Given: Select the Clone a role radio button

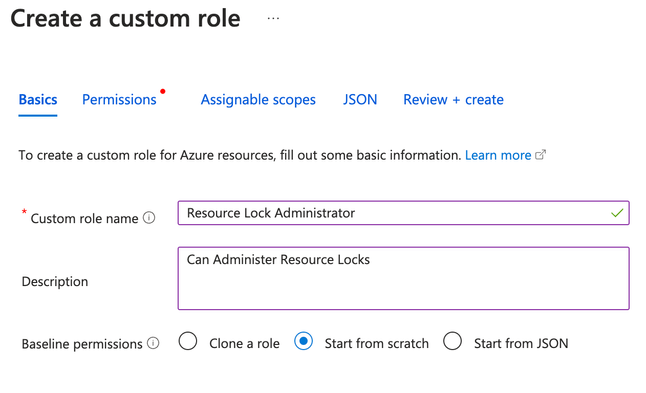Looking at the screenshot, I should click(188, 342).
